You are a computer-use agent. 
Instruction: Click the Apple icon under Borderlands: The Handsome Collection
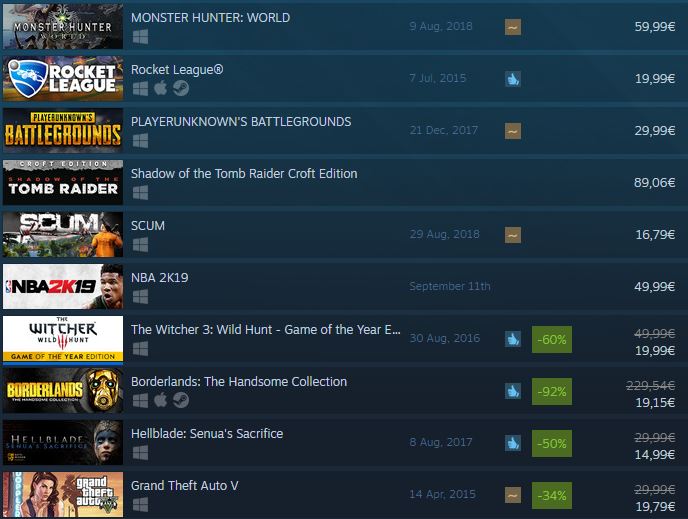tap(161, 400)
